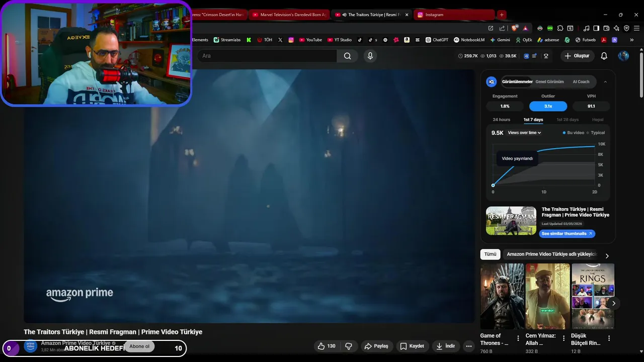644x362 pixels.
Task: Select 1st 7 days time range
Action: 533,120
